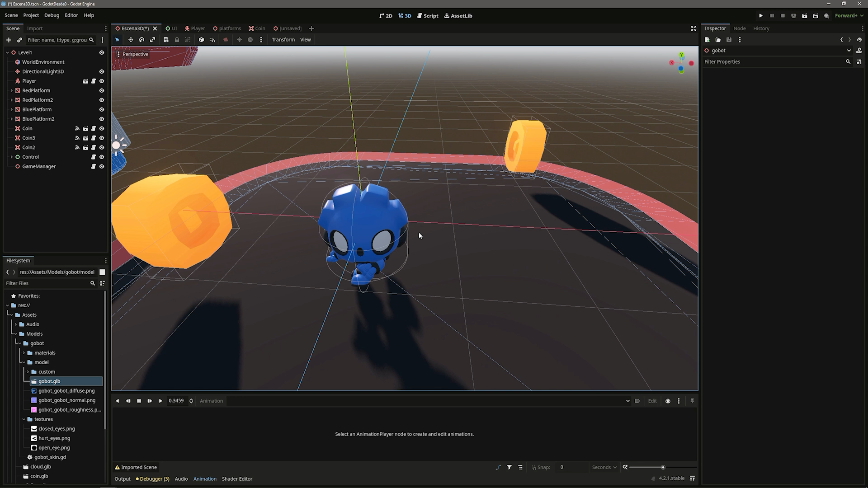Toggle distraction-free mode icon in viewport corner

pyautogui.click(x=693, y=28)
